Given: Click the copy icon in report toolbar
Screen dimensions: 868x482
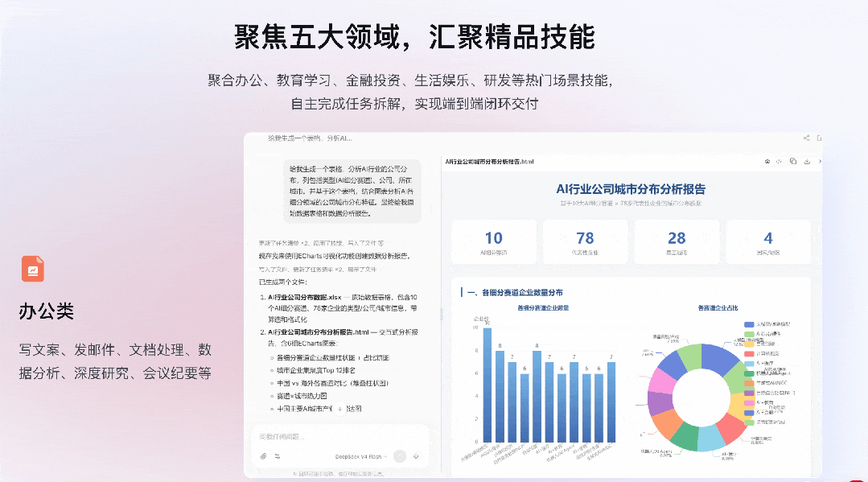Looking at the screenshot, I should 792,161.
